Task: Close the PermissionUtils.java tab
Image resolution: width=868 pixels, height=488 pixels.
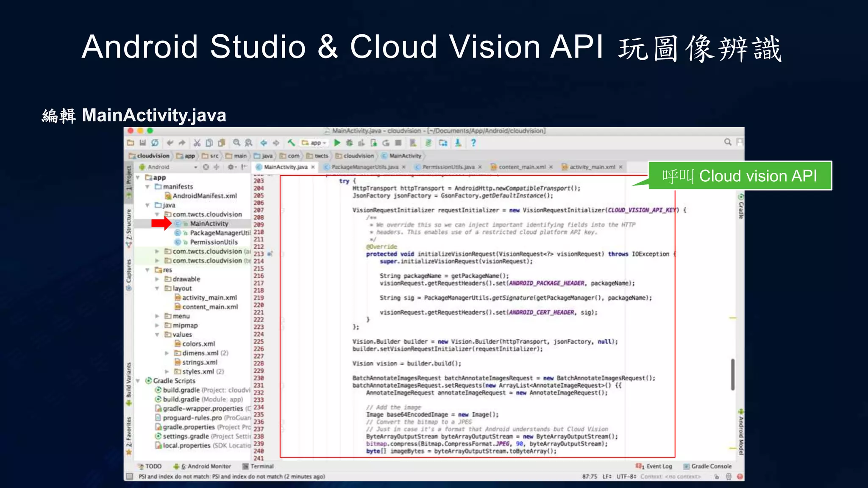Action: click(x=480, y=167)
